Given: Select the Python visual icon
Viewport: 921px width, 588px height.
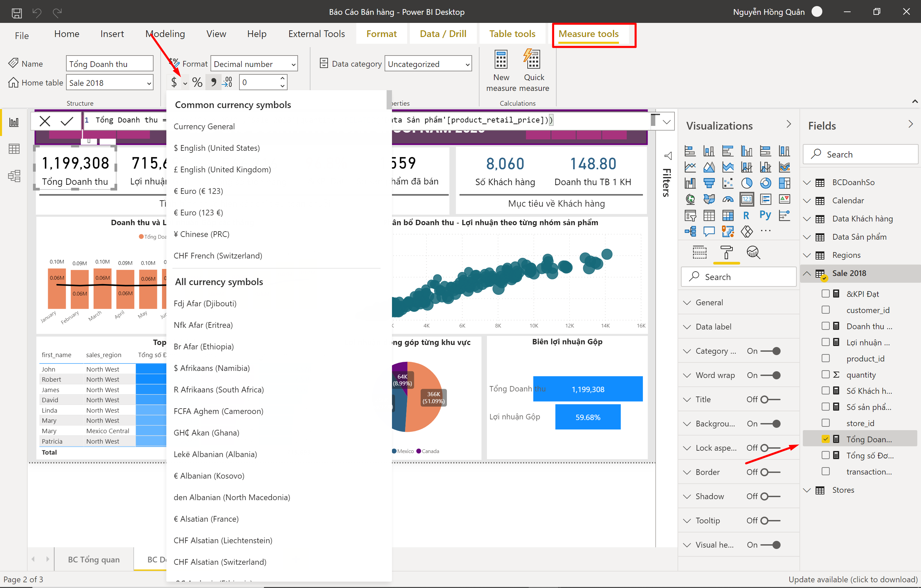Looking at the screenshot, I should coord(765,215).
